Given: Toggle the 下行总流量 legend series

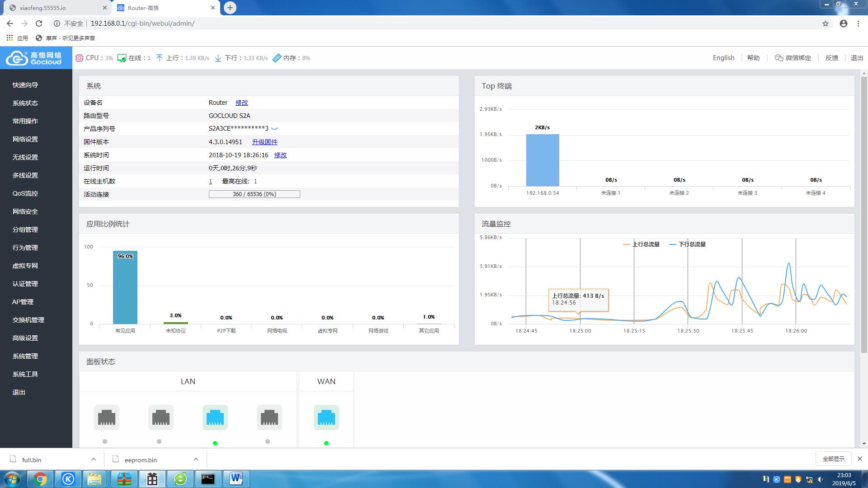Looking at the screenshot, I should [687, 244].
